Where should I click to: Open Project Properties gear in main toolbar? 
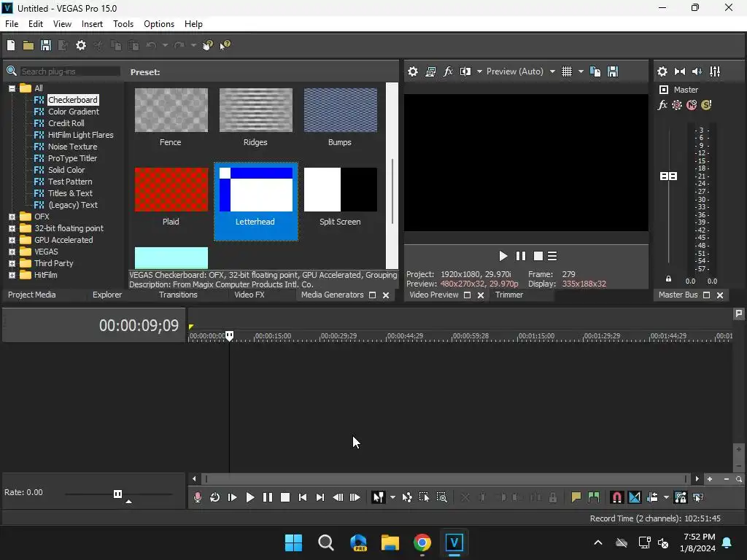point(81,45)
